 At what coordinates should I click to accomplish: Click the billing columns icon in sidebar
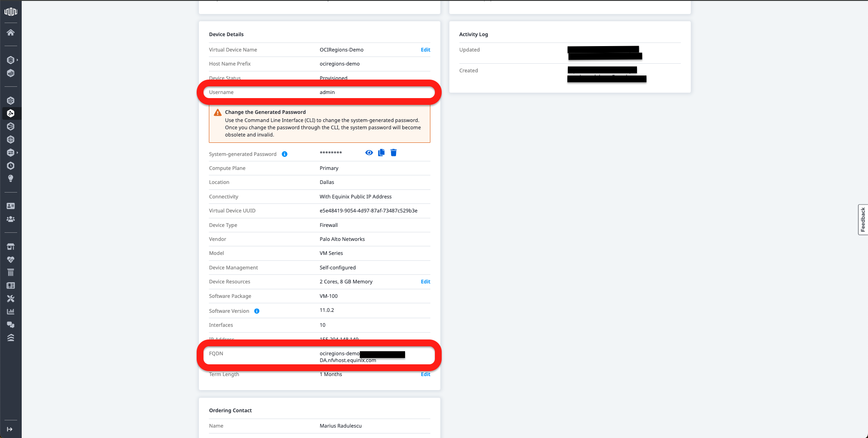(11, 272)
